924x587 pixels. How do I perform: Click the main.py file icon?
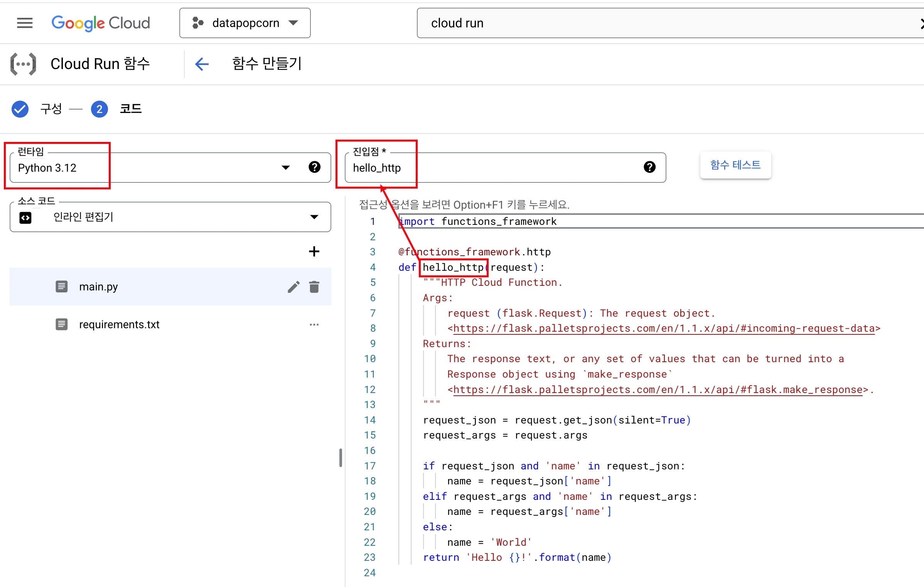(61, 287)
